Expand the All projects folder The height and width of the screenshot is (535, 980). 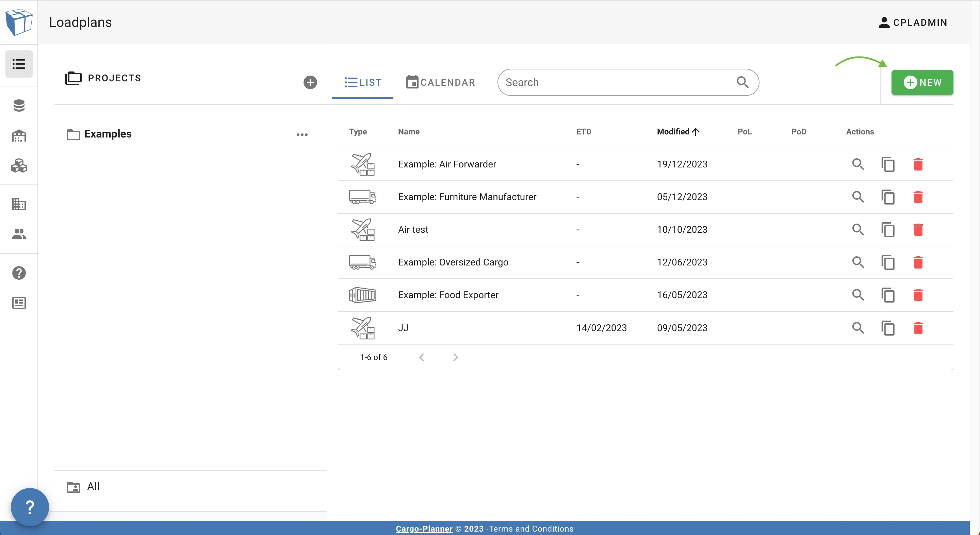[x=93, y=486]
